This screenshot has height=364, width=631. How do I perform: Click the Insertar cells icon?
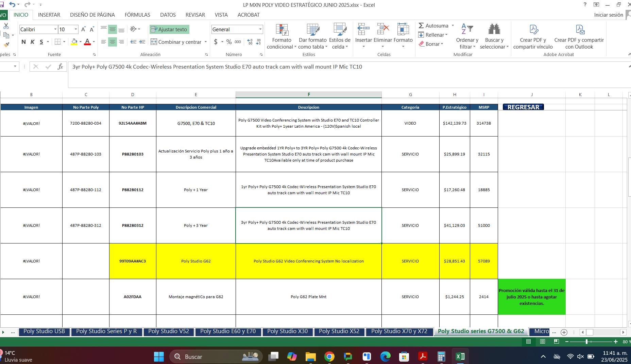(x=363, y=29)
